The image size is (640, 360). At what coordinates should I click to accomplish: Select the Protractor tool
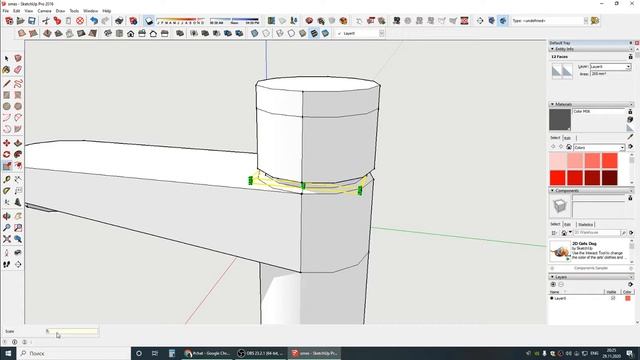[x=7, y=191]
